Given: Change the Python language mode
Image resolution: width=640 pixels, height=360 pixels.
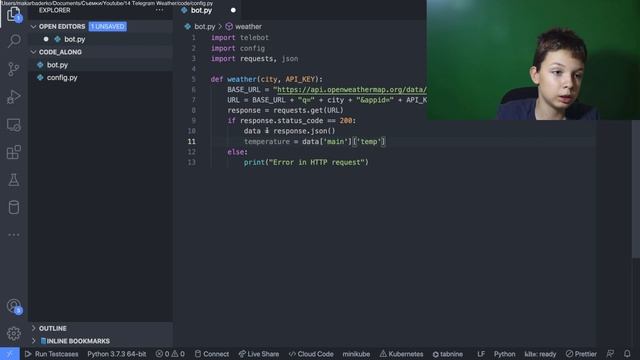Looking at the screenshot, I should pos(504,354).
